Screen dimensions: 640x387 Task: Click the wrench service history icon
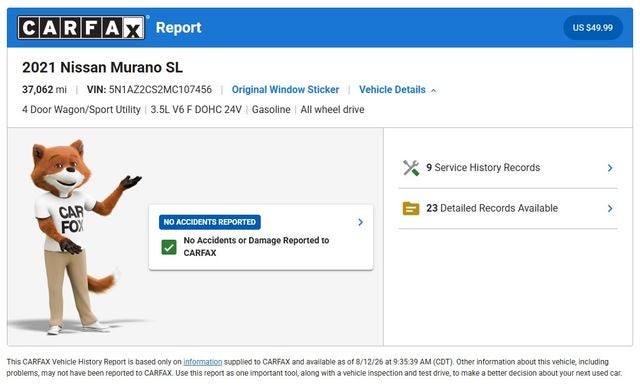point(411,168)
